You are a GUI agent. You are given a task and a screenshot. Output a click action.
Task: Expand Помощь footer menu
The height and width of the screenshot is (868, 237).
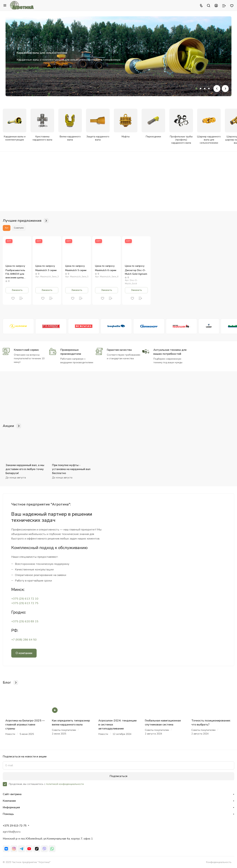tap(118, 814)
